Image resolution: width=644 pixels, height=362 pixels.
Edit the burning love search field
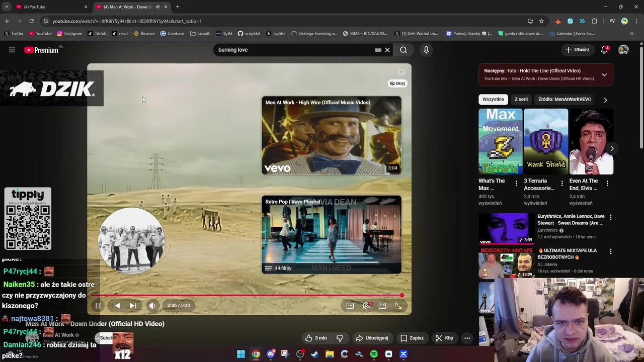coord(294,50)
